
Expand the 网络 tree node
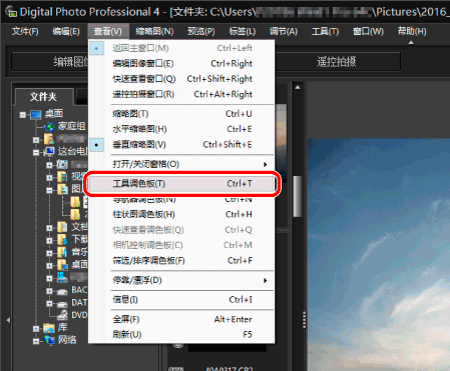pos(36,341)
